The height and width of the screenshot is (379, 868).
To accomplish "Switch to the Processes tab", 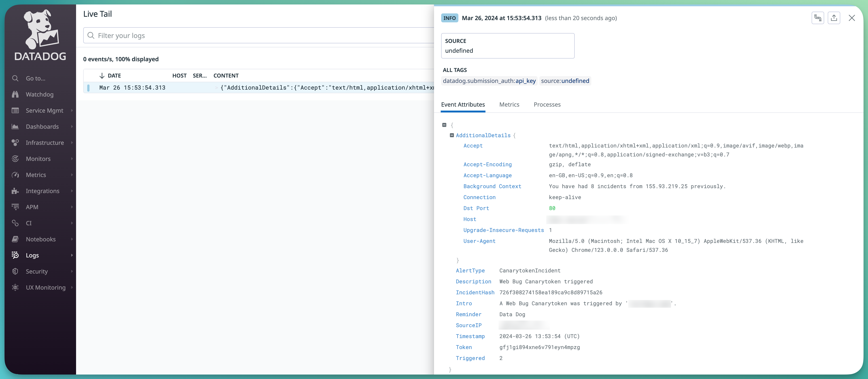I will [x=547, y=105].
